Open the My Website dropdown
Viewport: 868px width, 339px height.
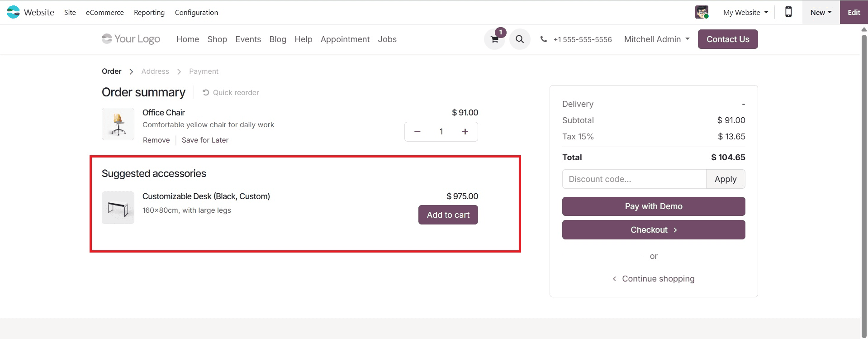click(745, 12)
